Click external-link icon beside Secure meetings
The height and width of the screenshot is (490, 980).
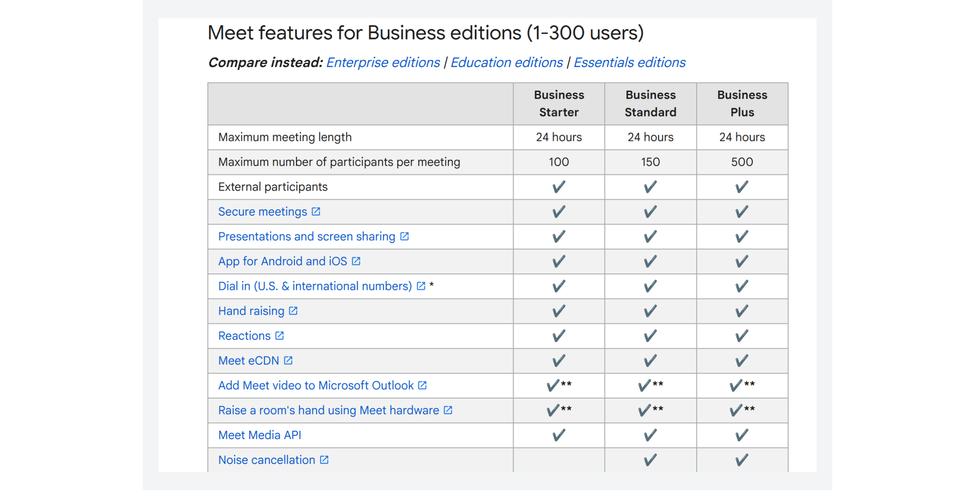[316, 212]
